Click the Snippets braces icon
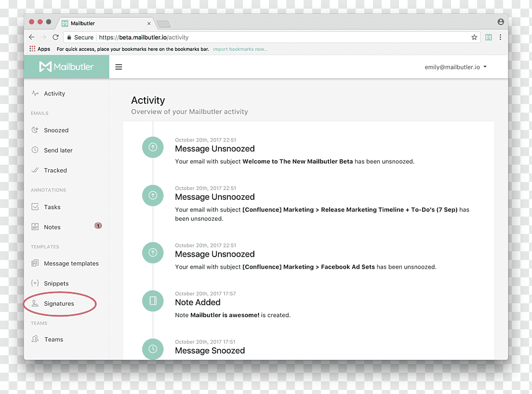 coord(35,283)
